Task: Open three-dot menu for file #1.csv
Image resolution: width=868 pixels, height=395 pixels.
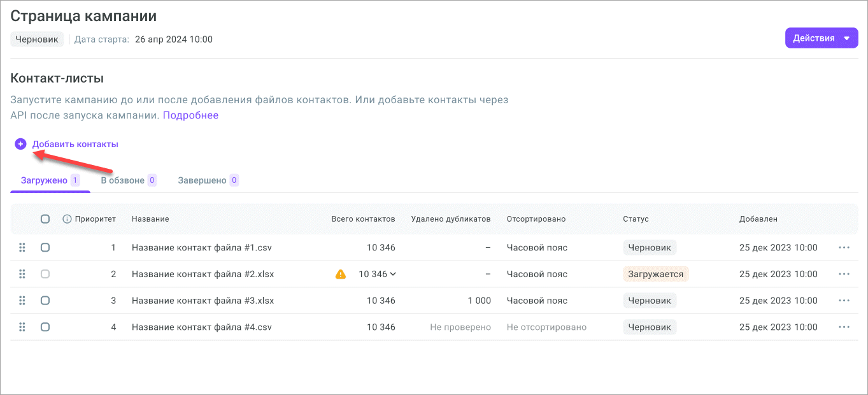Action: point(844,248)
